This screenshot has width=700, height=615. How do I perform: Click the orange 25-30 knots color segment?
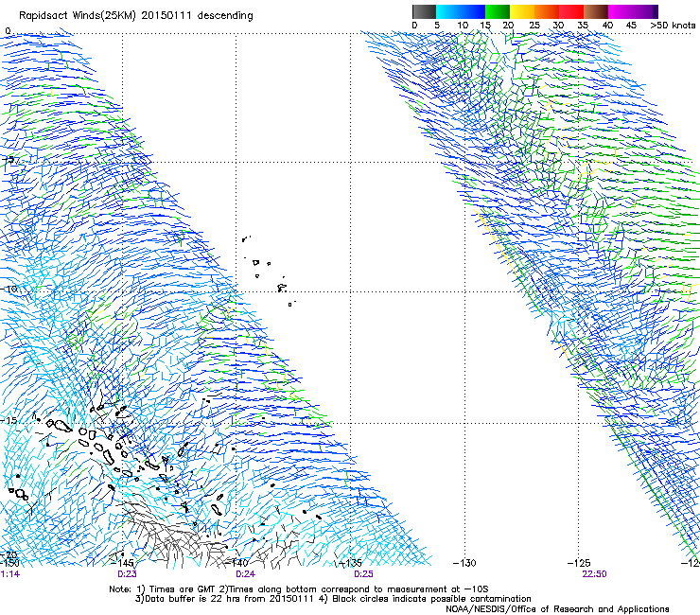[547, 11]
